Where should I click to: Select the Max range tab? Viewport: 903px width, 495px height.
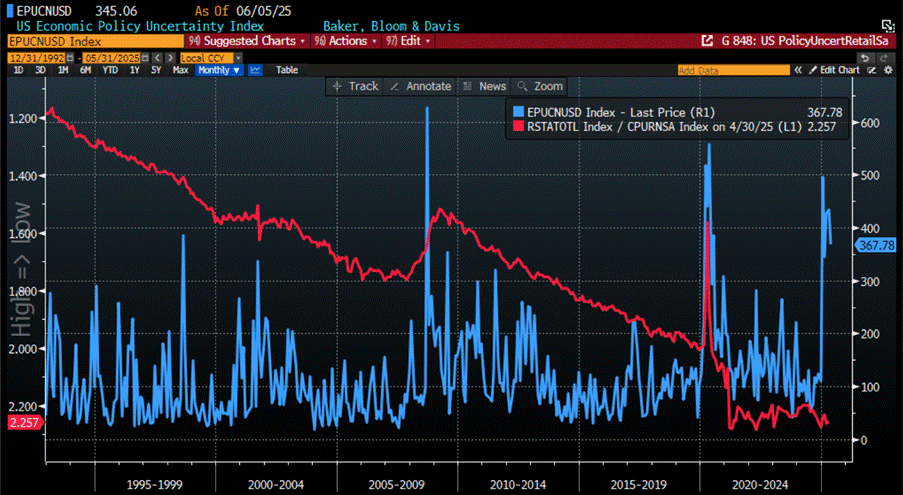[x=180, y=70]
